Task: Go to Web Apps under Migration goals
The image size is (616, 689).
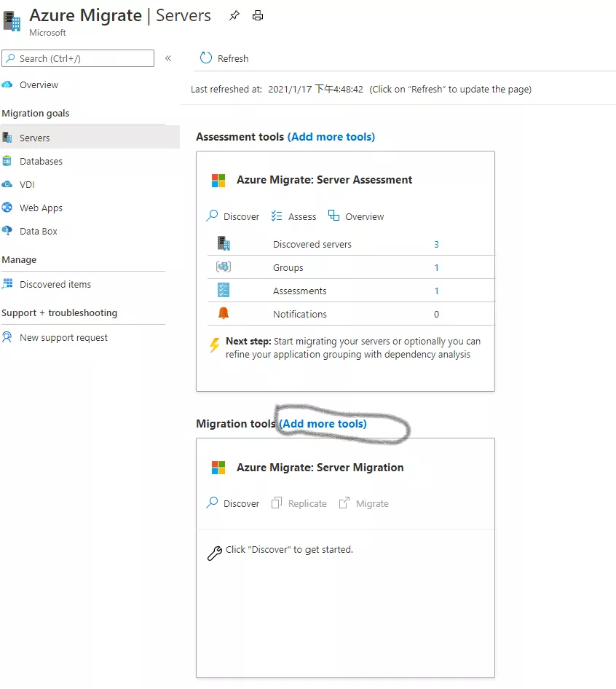Action: coord(40,208)
